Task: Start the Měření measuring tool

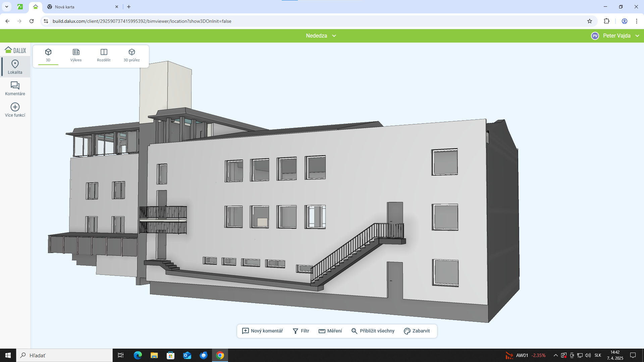Action: click(330, 331)
